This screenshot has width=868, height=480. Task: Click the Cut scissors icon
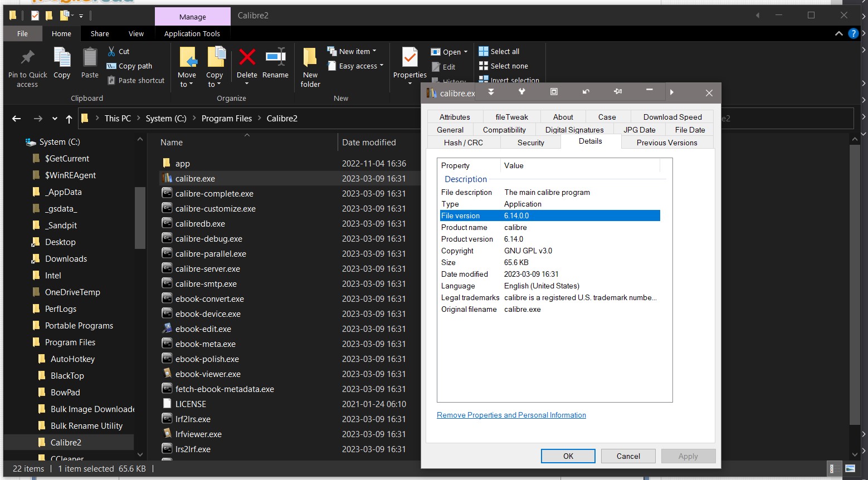111,51
